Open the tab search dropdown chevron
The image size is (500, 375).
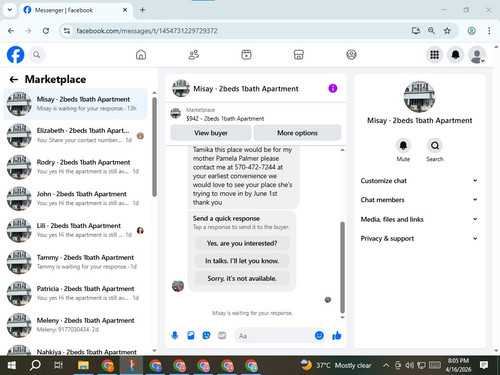[x=10, y=10]
